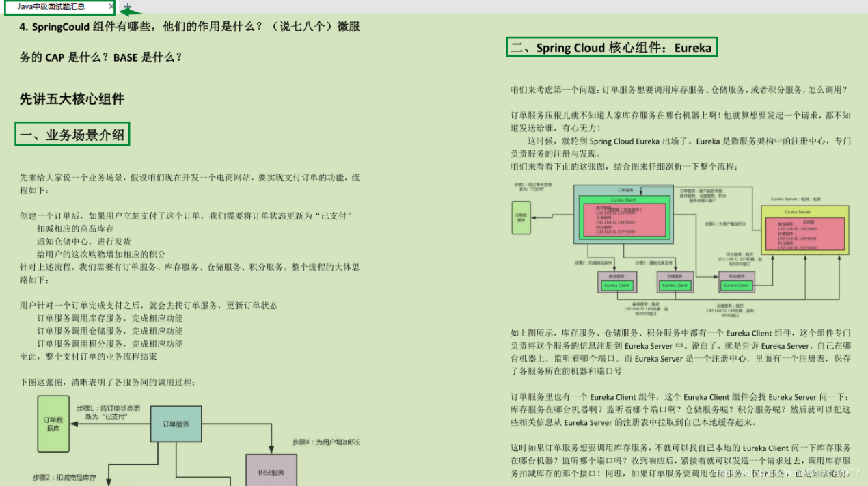Click paragraph starting 这时如果订单服务想要调用库存服务

coord(681,460)
